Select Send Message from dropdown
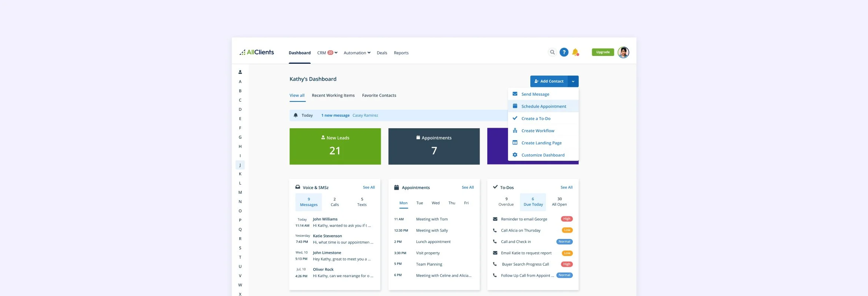The image size is (868, 296). 543,94
